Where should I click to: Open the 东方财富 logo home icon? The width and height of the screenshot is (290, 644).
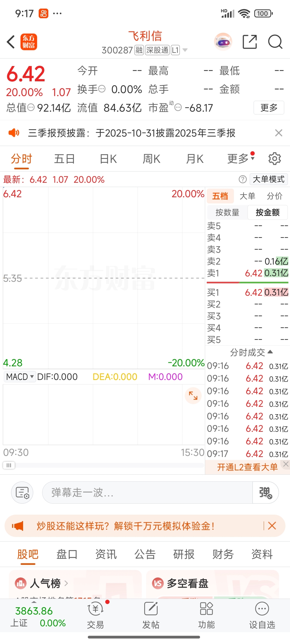[29, 42]
